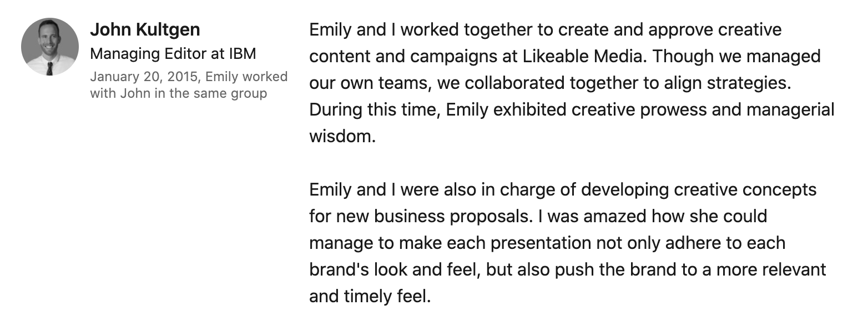This screenshot has height=330, width=868.
Task: Click the "January 20, 2015" date
Action: pos(144,77)
